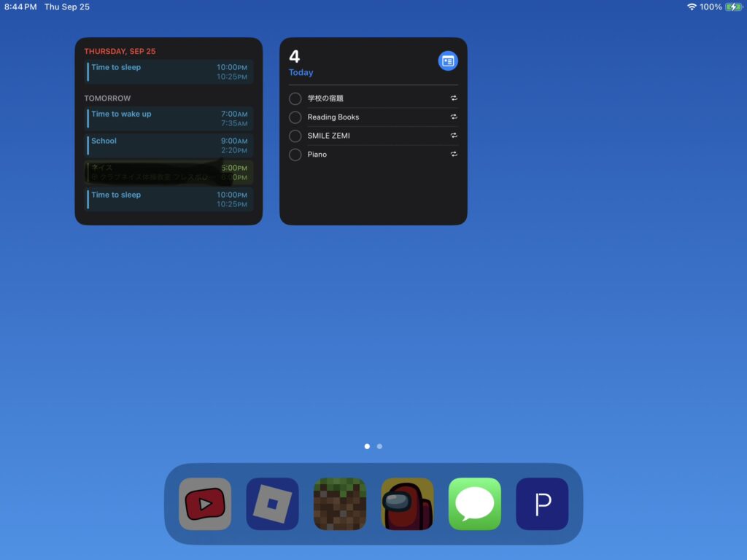The height and width of the screenshot is (560, 747).
Task: Open the YouTube Kids app
Action: (x=205, y=504)
